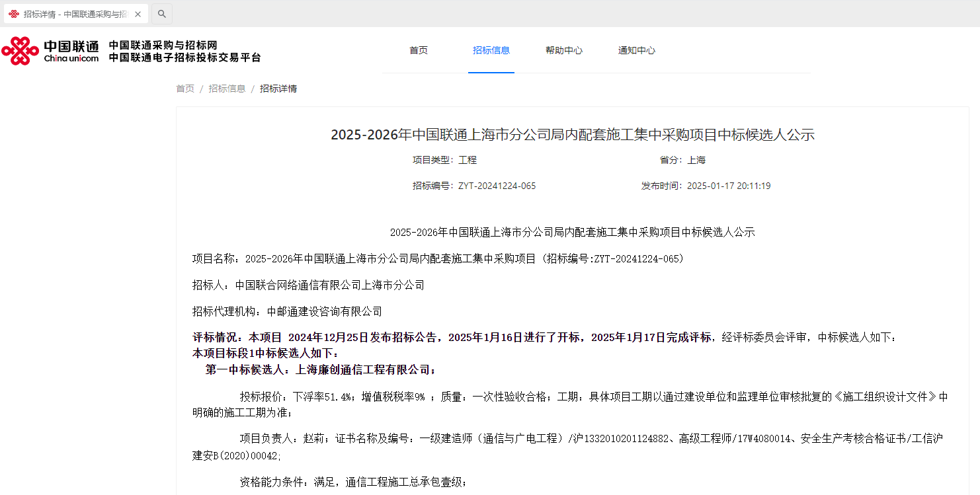Click the 中国联通 China unicom wordmark
The width and height of the screenshot is (980, 495).
[x=71, y=51]
